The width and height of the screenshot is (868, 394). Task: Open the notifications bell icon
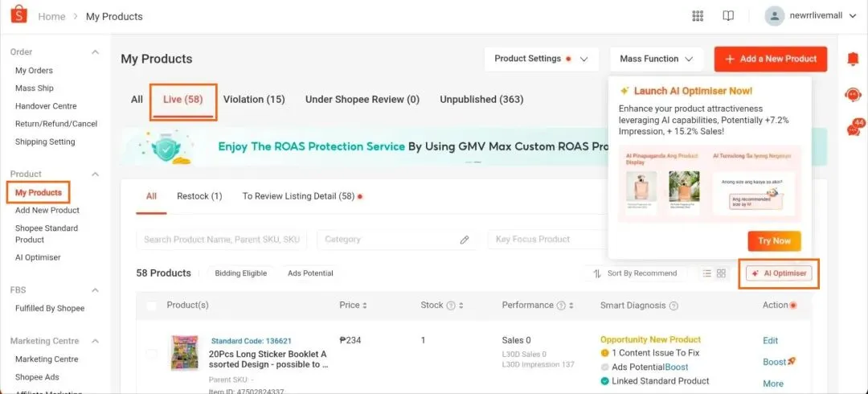853,60
